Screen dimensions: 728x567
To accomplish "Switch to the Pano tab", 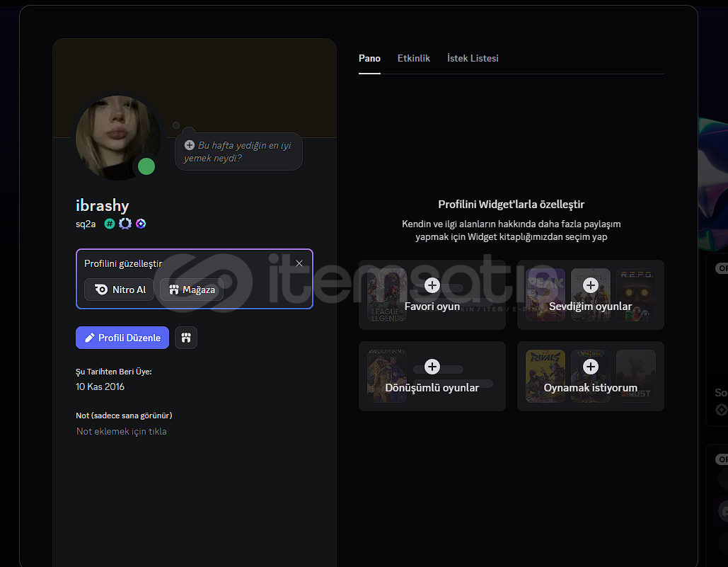I will tap(369, 59).
